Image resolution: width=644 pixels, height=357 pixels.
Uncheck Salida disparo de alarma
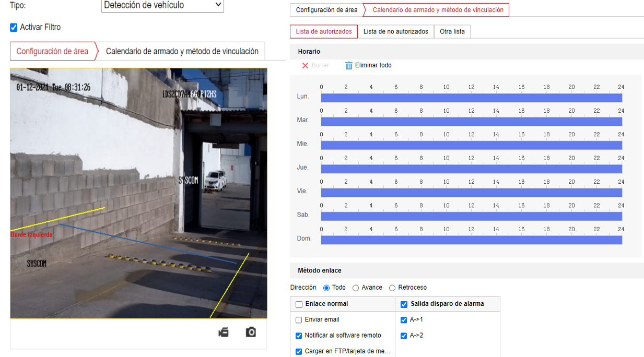(404, 304)
